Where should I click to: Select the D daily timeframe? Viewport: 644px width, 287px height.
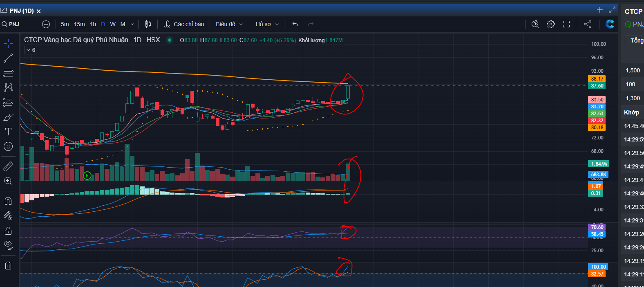(x=103, y=24)
